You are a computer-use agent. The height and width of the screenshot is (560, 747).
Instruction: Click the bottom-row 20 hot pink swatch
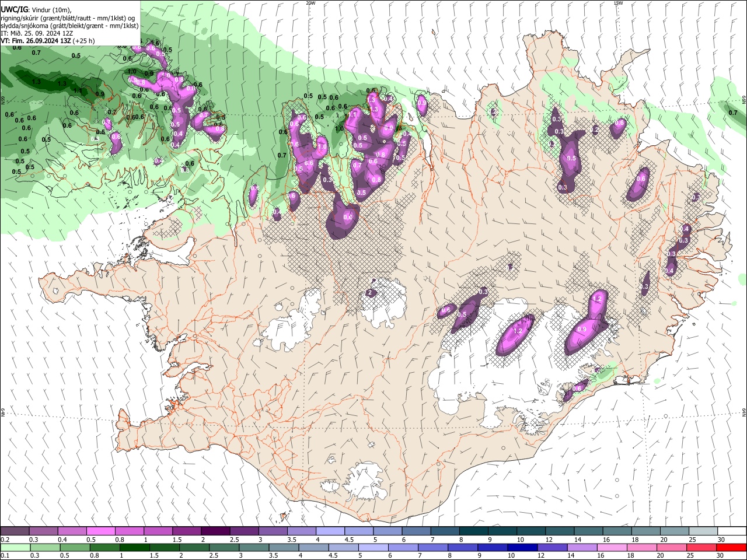(x=671, y=548)
